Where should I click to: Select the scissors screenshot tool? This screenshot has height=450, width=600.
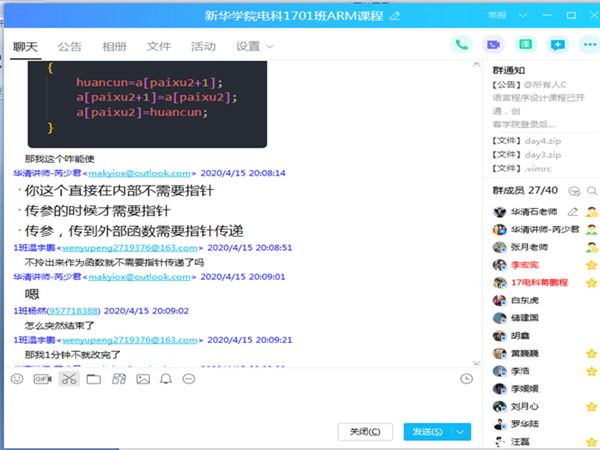pyautogui.click(x=68, y=379)
